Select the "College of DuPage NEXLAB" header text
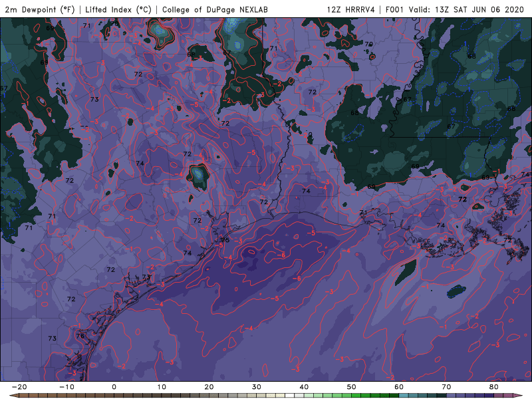This screenshot has width=532, height=399. tap(215, 9)
